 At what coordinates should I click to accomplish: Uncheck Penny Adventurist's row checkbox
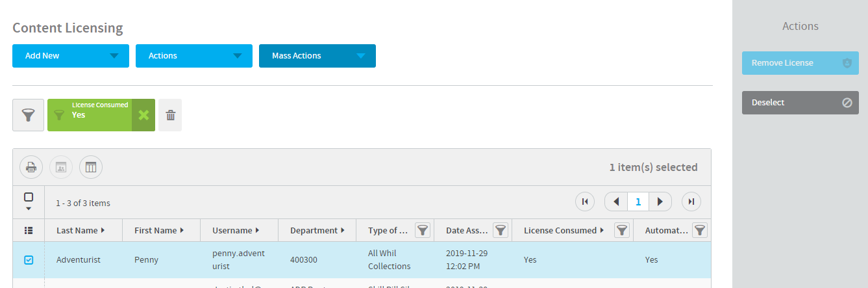click(x=29, y=260)
